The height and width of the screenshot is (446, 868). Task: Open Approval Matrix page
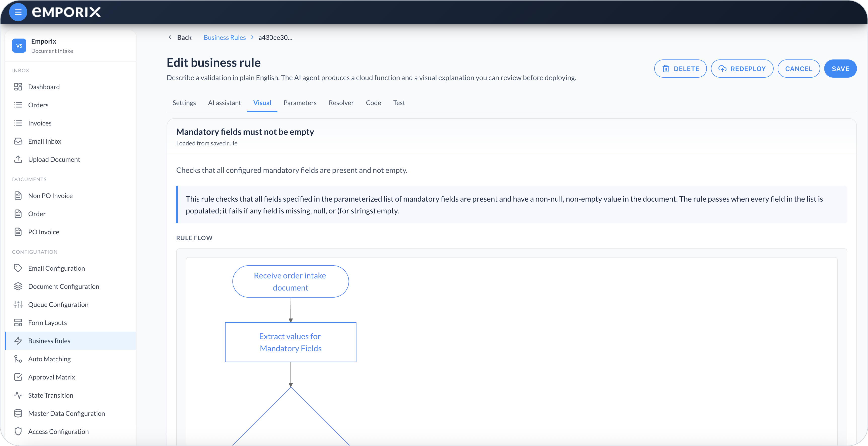71,377
